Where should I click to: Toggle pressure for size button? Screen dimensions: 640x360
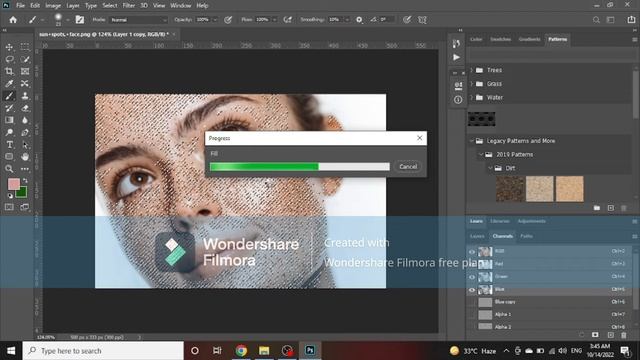[x=407, y=20]
